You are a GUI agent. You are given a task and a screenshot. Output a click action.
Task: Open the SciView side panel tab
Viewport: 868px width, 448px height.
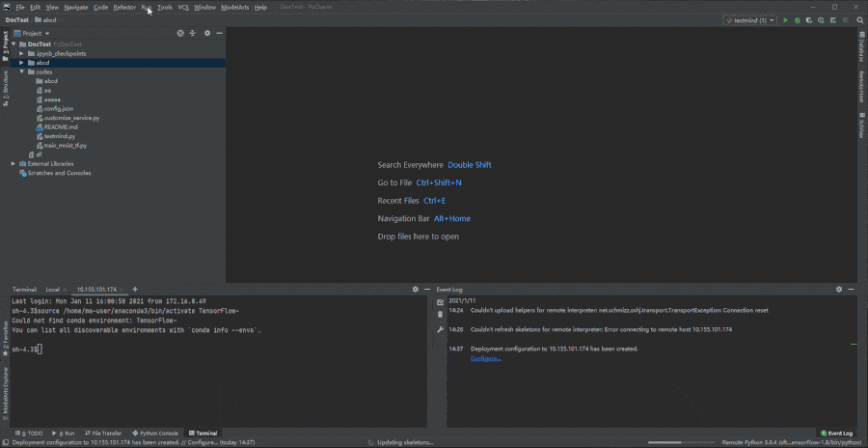862,126
